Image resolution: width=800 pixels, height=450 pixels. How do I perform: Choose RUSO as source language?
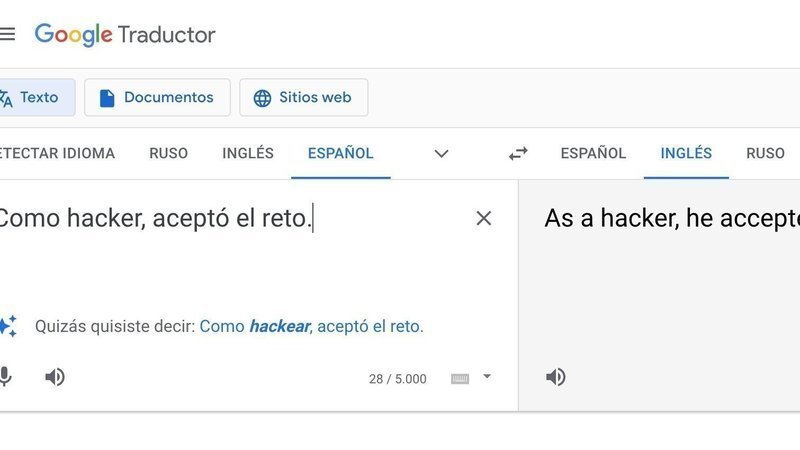[168, 153]
